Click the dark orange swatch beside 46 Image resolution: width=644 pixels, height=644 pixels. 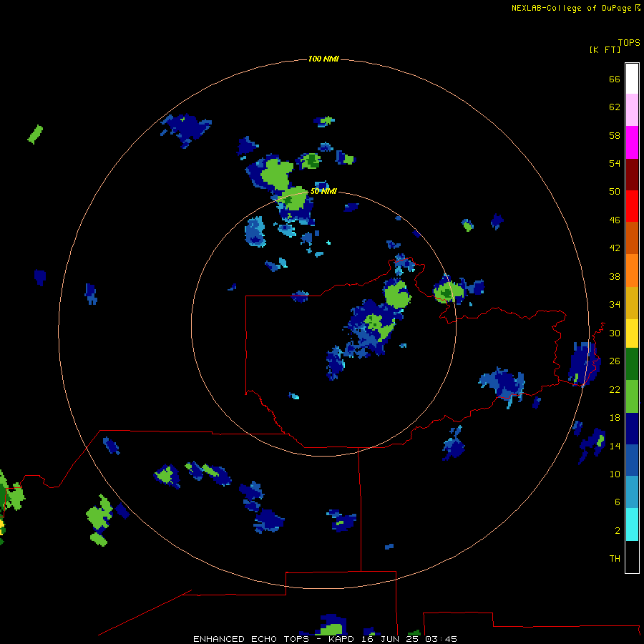[x=632, y=238]
